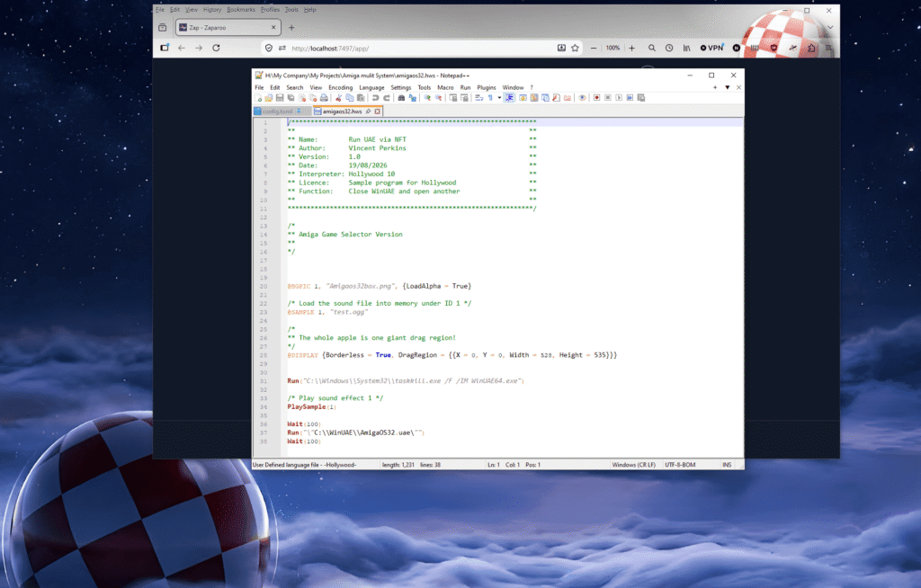Toggle Show All Characters pilcrow icon
This screenshot has height=588, width=921.
click(490, 97)
